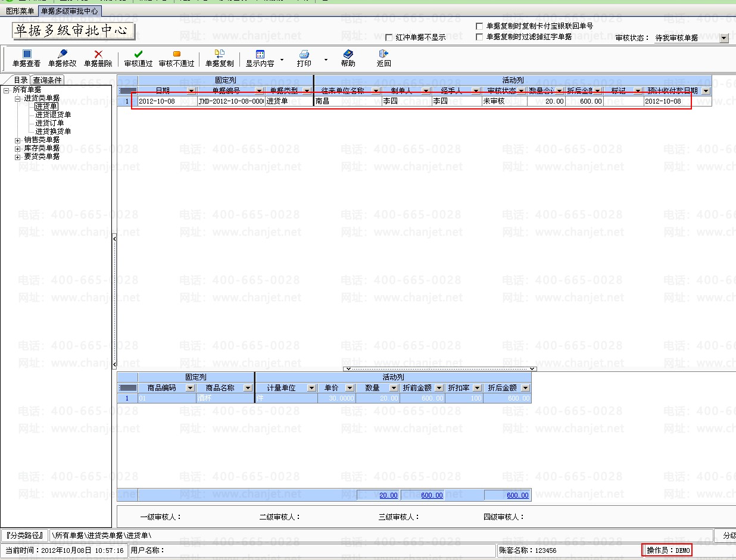Screen dimensions: 736x560
Task: Click the 打印 printer icon
Action: point(304,54)
